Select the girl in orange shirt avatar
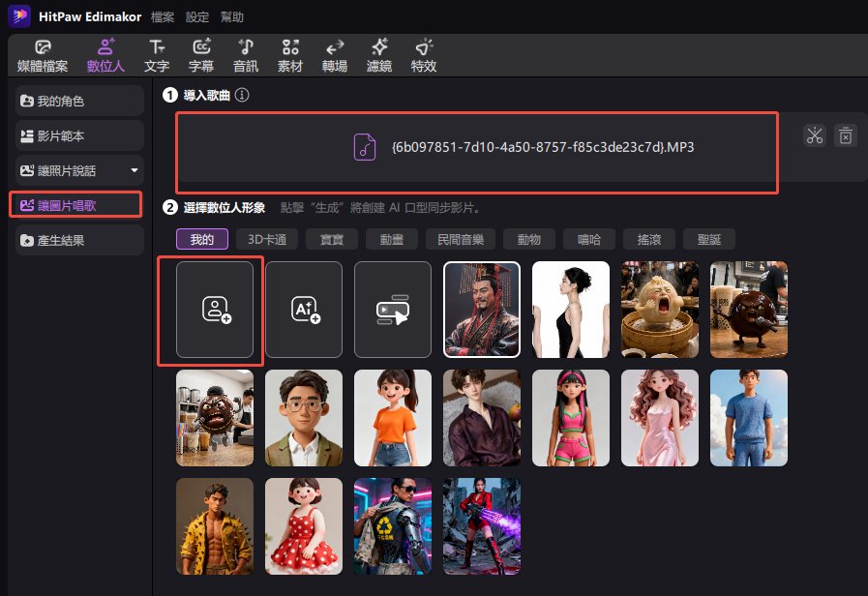868x596 pixels. point(393,418)
